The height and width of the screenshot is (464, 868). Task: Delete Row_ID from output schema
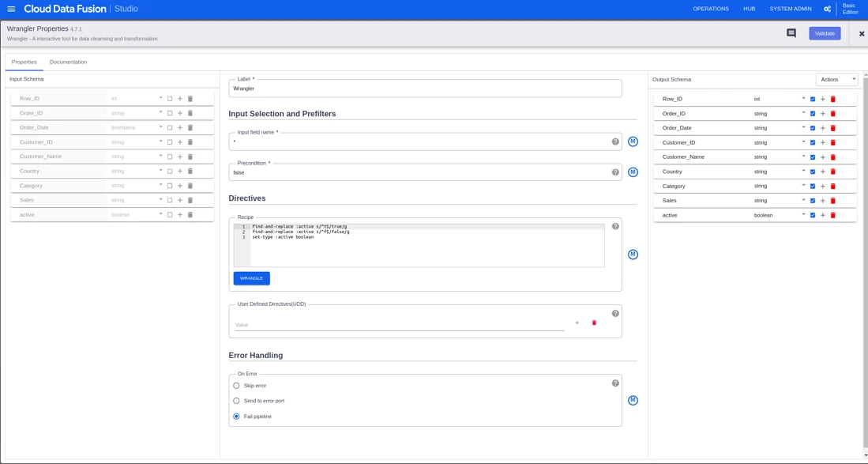pyautogui.click(x=832, y=99)
